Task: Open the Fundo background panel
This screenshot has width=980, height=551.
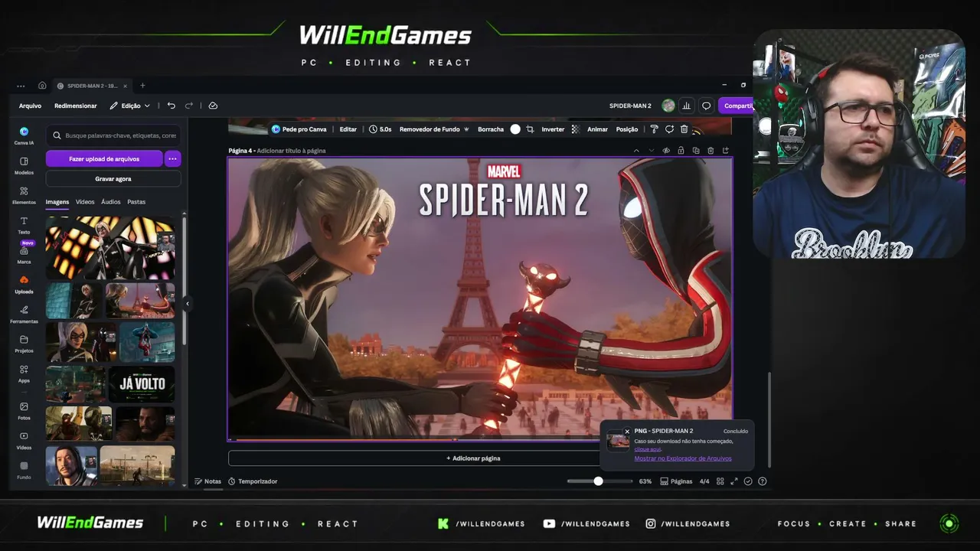Action: [24, 470]
